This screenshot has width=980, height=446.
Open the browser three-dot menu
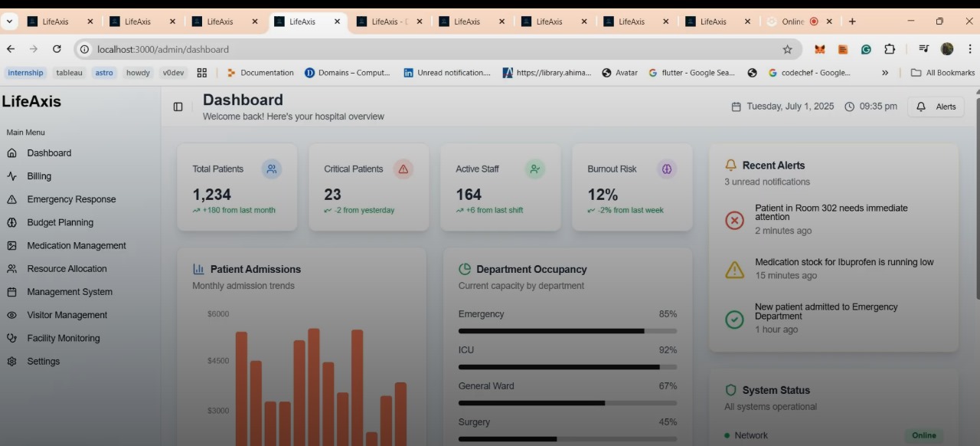point(971,49)
